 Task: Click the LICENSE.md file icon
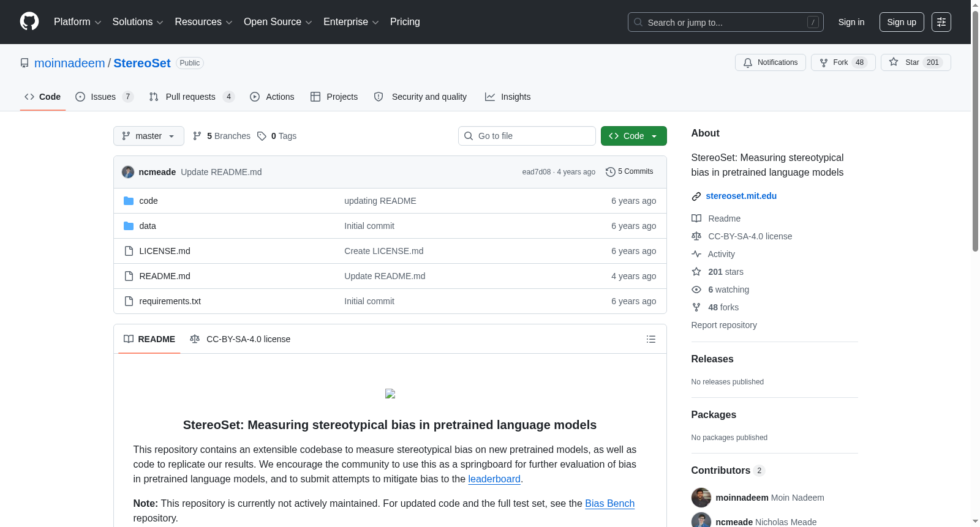129,251
